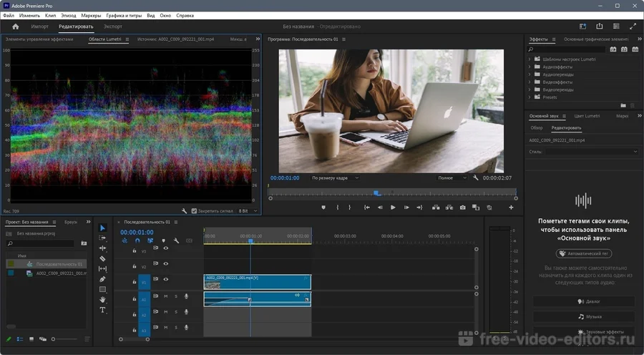This screenshot has width=644, height=355.
Task: Open timeline display settings wrench
Action: [176, 240]
